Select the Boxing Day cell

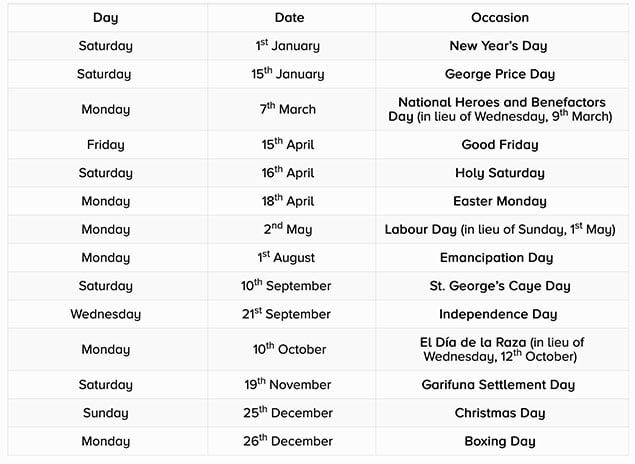point(499,441)
